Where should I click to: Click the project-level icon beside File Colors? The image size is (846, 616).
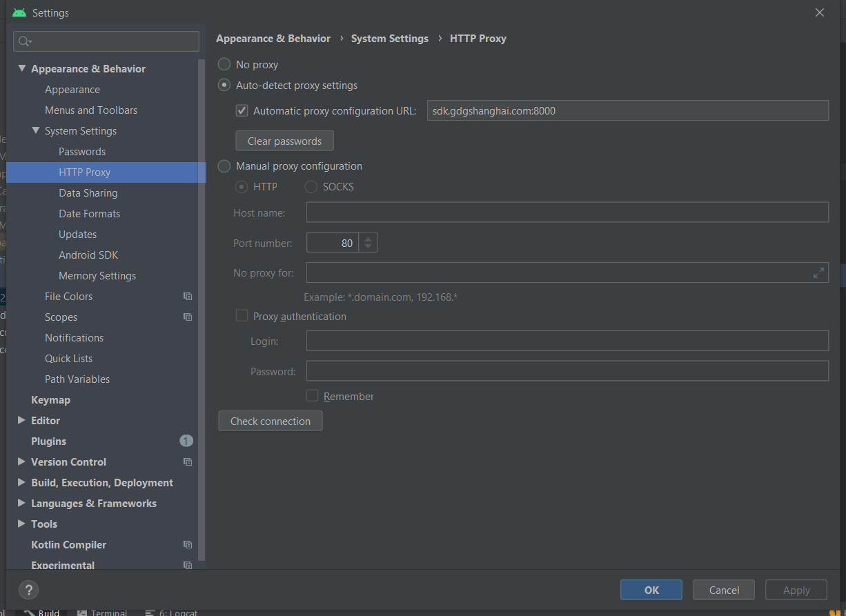[188, 297]
